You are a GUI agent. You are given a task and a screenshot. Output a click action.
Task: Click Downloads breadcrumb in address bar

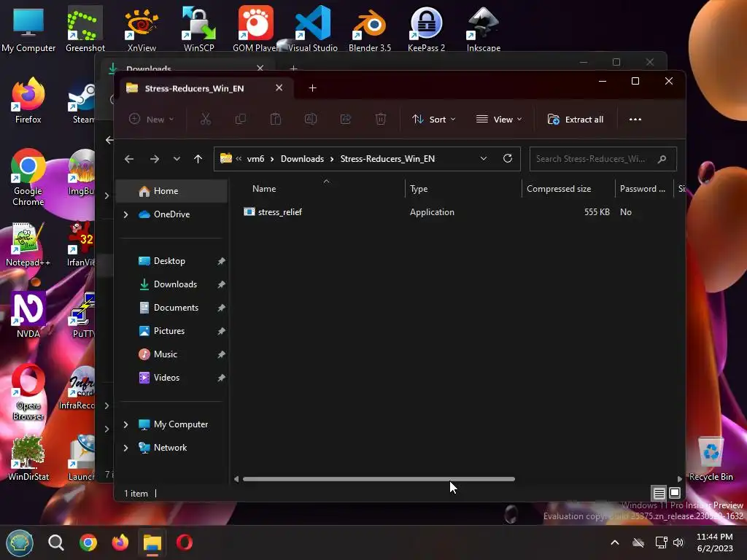coord(302,158)
